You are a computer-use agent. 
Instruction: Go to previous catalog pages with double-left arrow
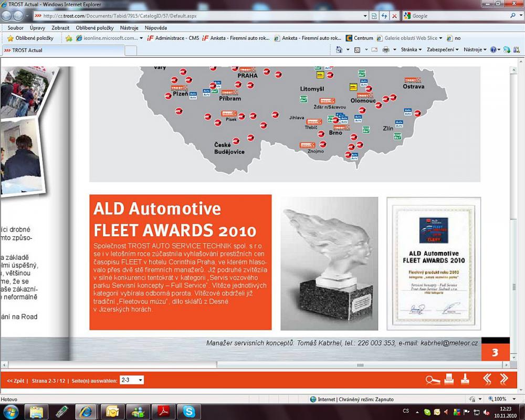487,379
